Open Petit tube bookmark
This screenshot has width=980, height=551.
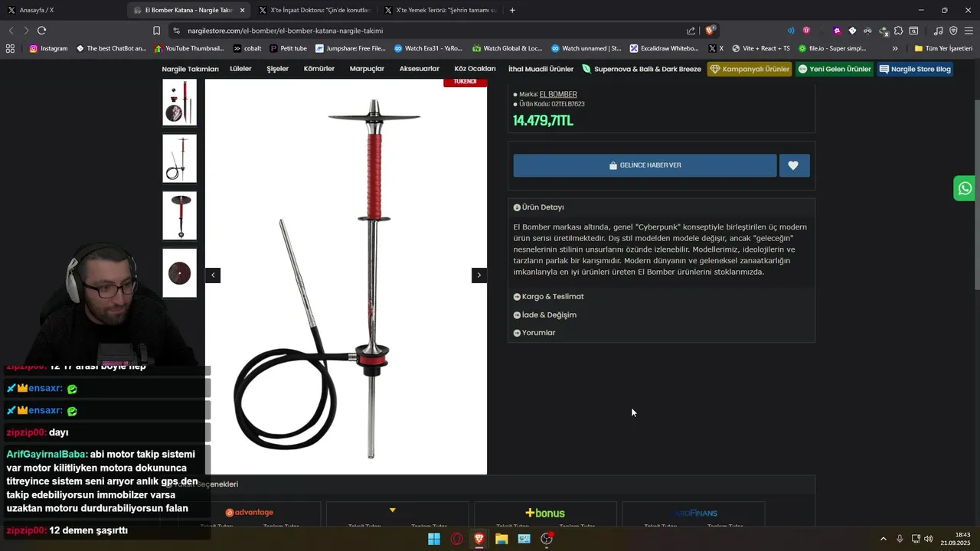(x=288, y=48)
